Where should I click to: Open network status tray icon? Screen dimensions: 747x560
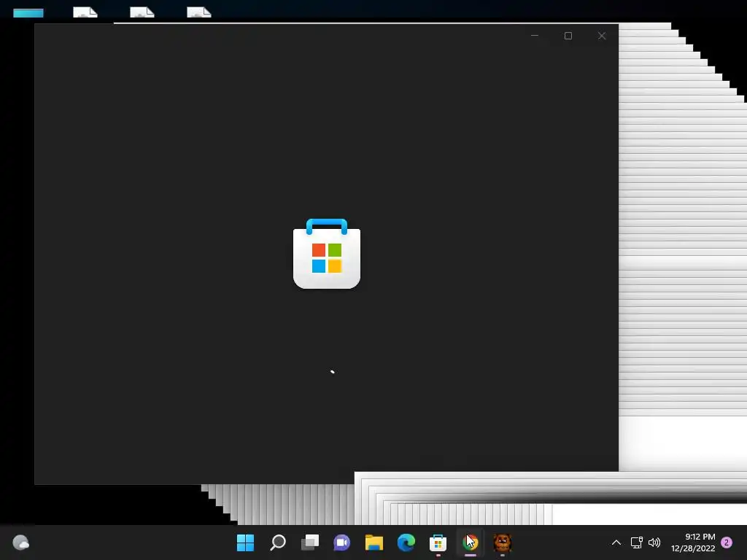(x=636, y=542)
